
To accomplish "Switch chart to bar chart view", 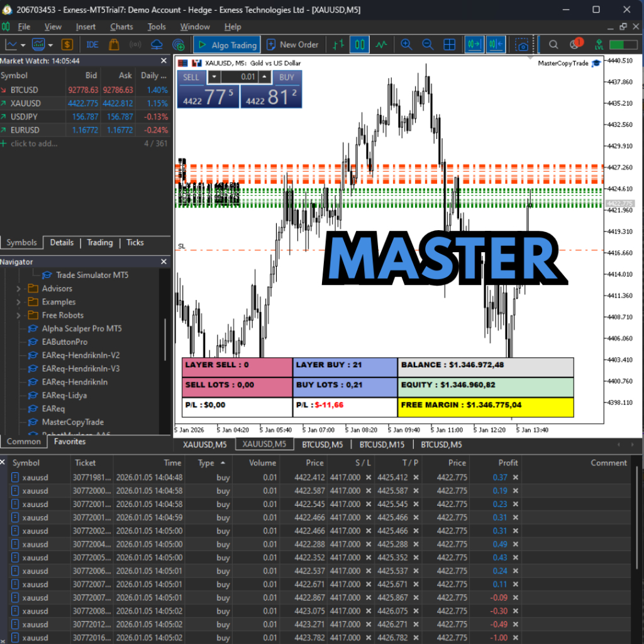I will click(x=338, y=45).
